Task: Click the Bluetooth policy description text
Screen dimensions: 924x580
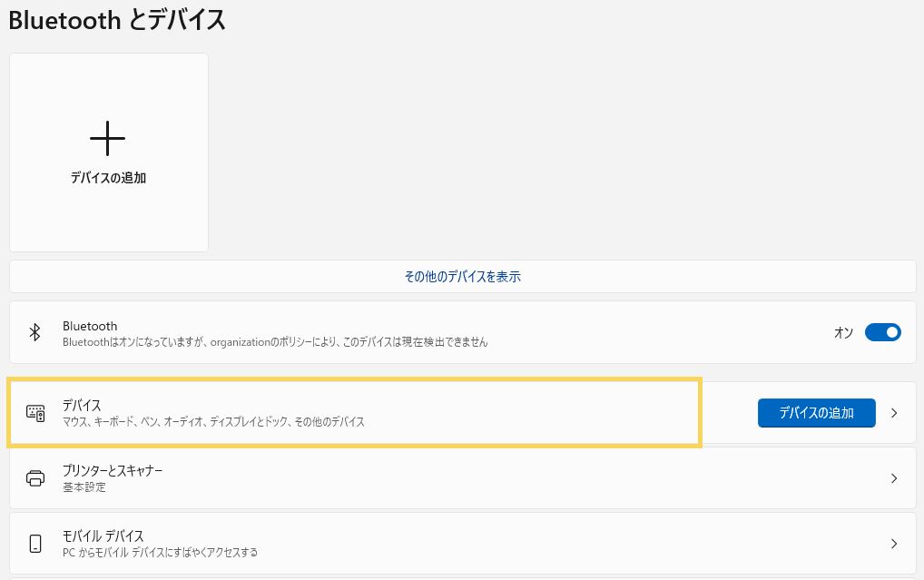Action: tap(275, 342)
